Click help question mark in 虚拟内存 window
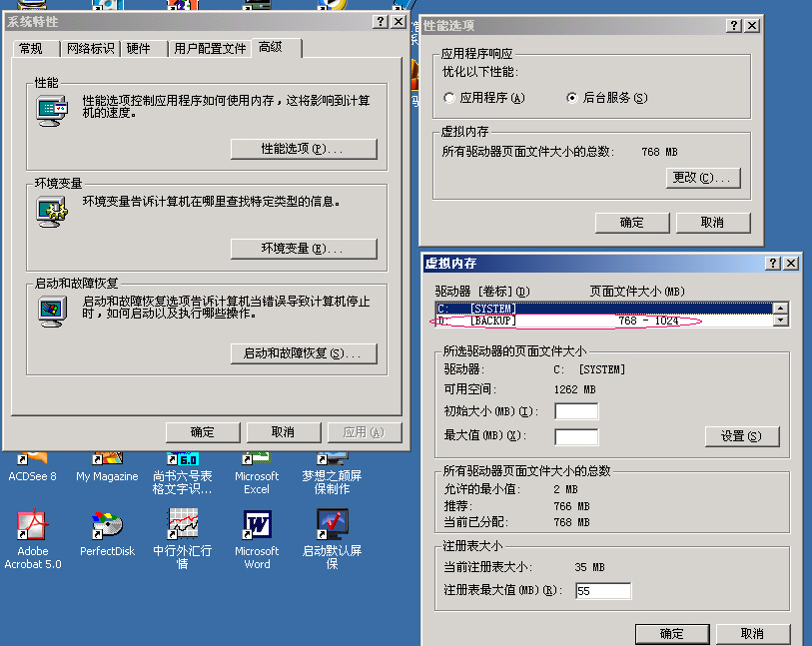Image resolution: width=812 pixels, height=646 pixels. point(773,263)
